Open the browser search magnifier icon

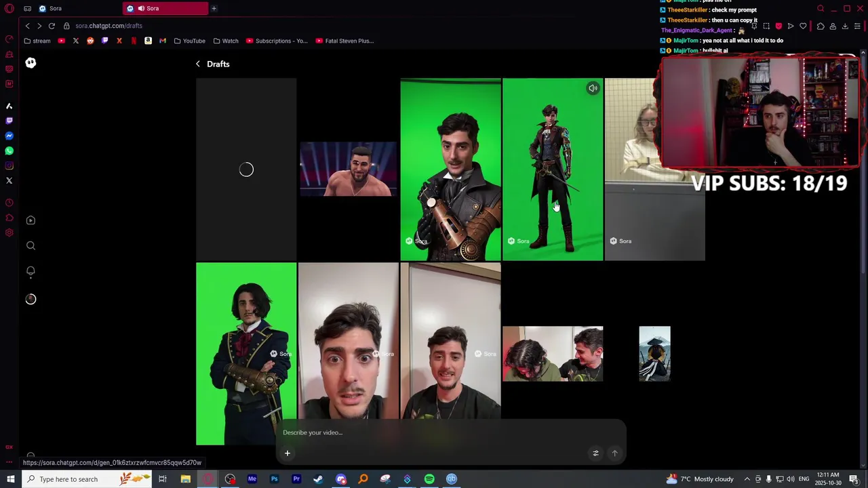tap(821, 9)
